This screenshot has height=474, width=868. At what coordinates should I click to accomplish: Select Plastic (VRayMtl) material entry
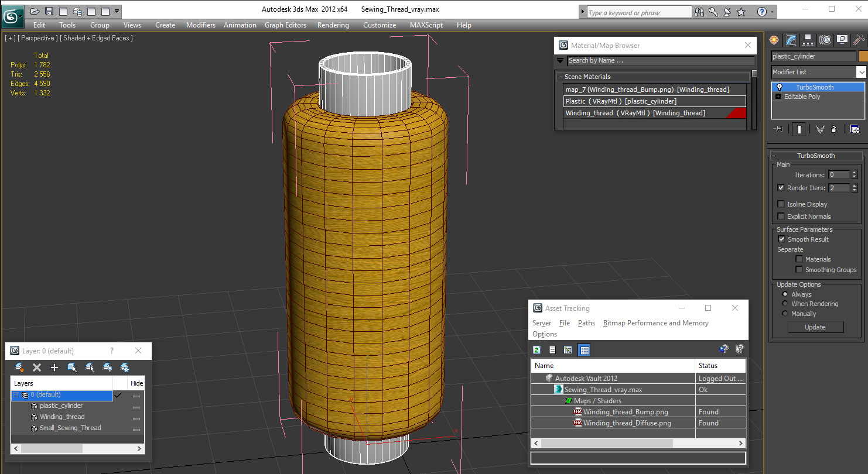(655, 101)
